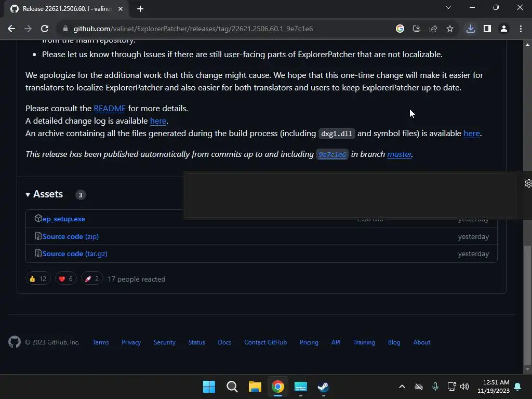The image size is (532, 399).
Task: Click the gear icon at right edge
Action: (x=528, y=183)
